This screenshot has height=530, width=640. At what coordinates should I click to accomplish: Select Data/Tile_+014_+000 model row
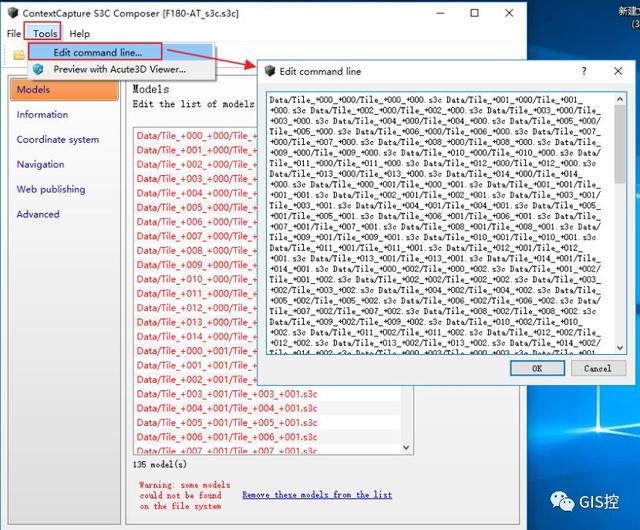tap(196, 336)
